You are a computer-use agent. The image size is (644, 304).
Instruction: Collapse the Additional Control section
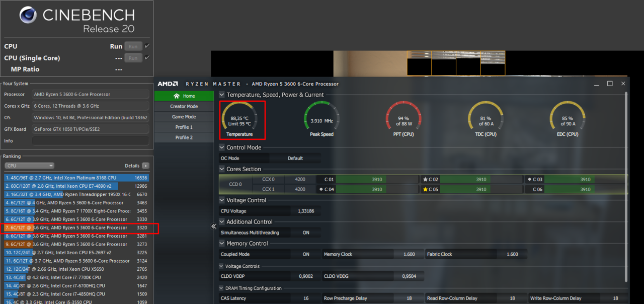pos(222,221)
